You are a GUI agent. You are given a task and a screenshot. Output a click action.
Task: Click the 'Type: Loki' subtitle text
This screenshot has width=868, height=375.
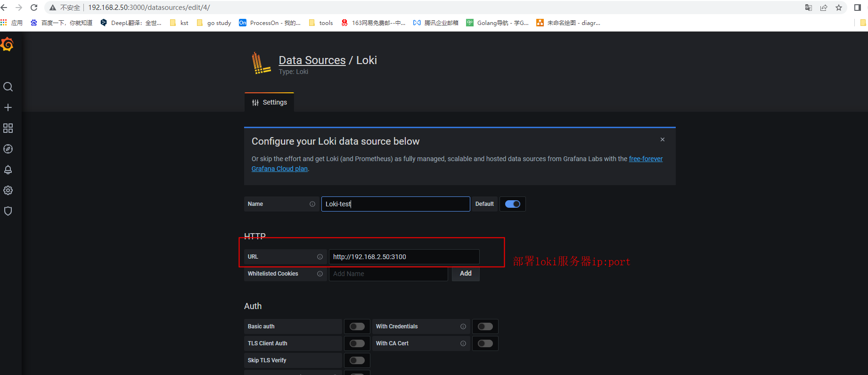pyautogui.click(x=294, y=72)
